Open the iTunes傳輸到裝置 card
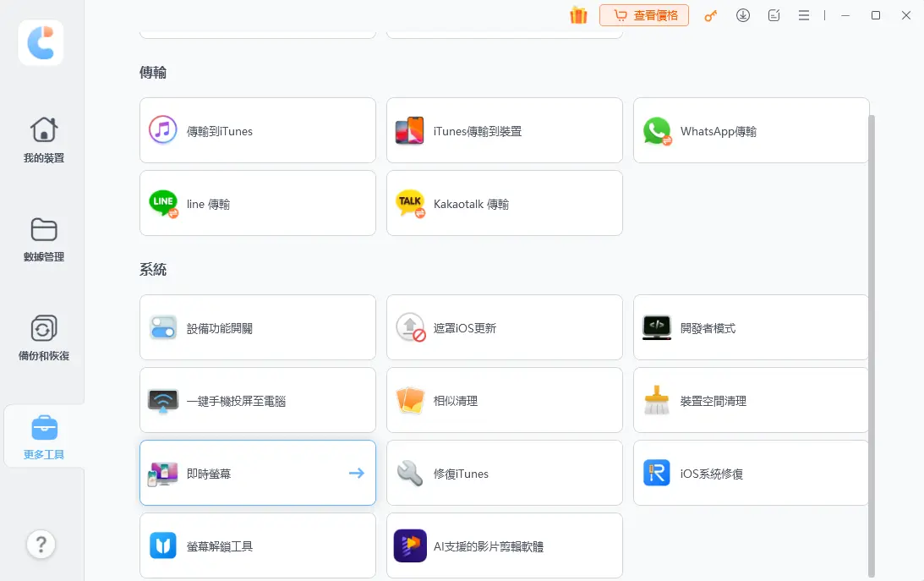Image resolution: width=924 pixels, height=581 pixels. 505,130
